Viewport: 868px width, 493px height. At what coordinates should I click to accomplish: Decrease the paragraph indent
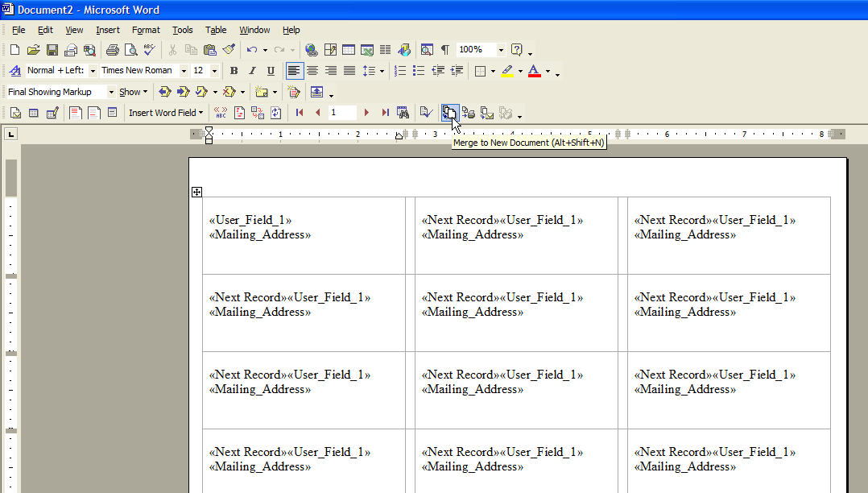(438, 71)
